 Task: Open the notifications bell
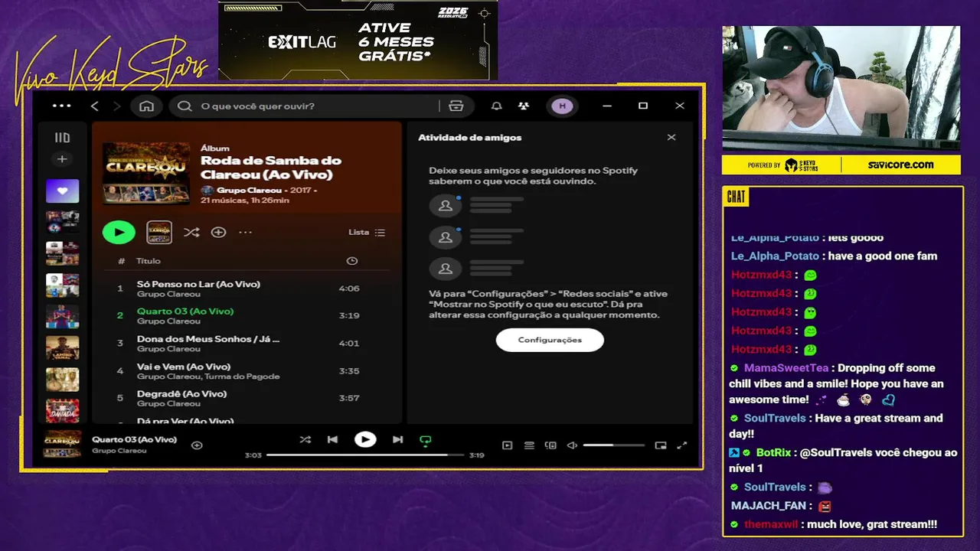click(x=497, y=106)
